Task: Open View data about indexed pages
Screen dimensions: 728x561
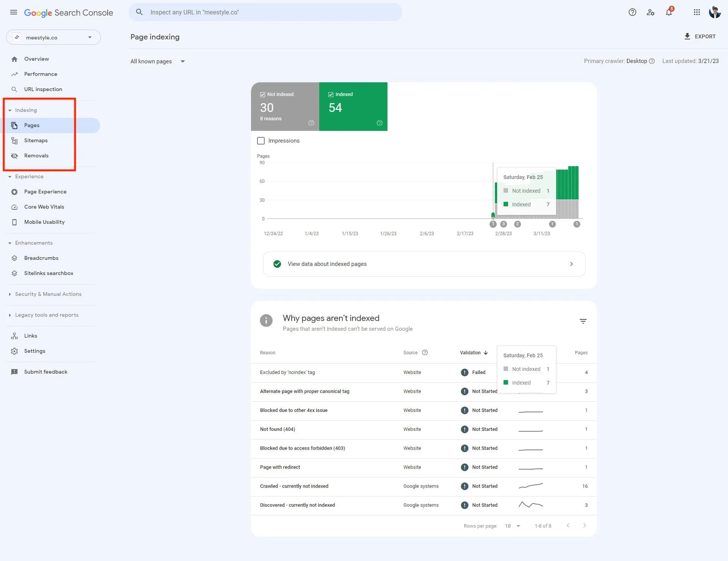Action: pos(424,264)
